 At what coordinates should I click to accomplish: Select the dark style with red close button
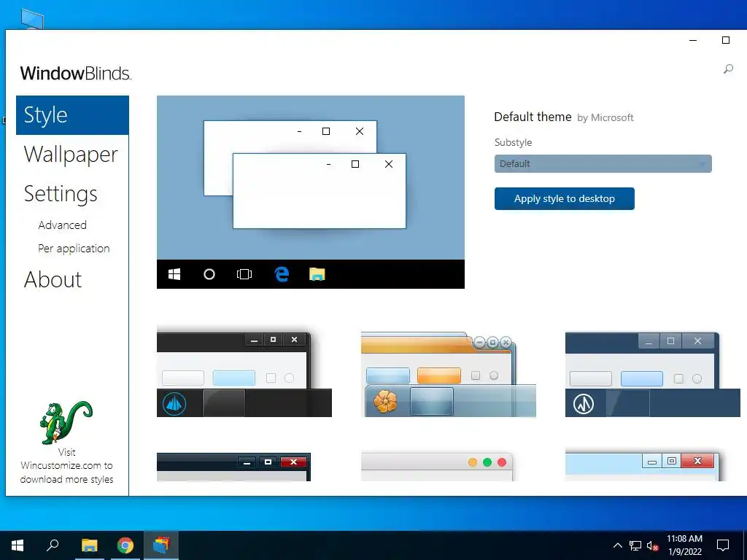tap(233, 467)
